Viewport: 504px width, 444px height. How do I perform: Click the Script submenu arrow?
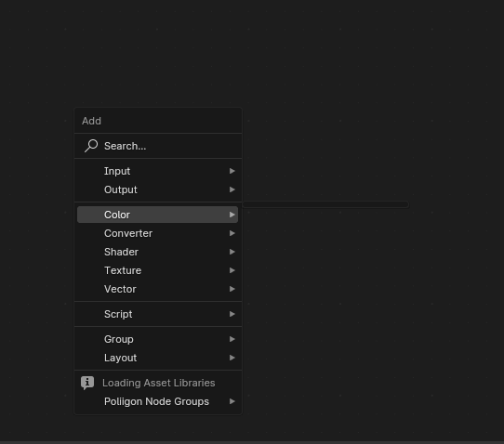(232, 314)
